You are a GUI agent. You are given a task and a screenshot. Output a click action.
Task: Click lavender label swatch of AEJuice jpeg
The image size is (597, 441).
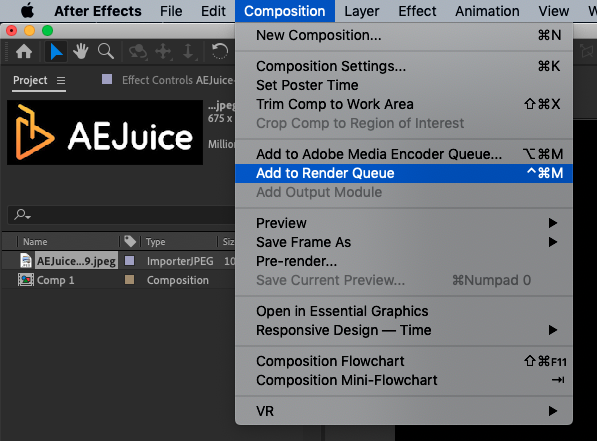(x=129, y=261)
